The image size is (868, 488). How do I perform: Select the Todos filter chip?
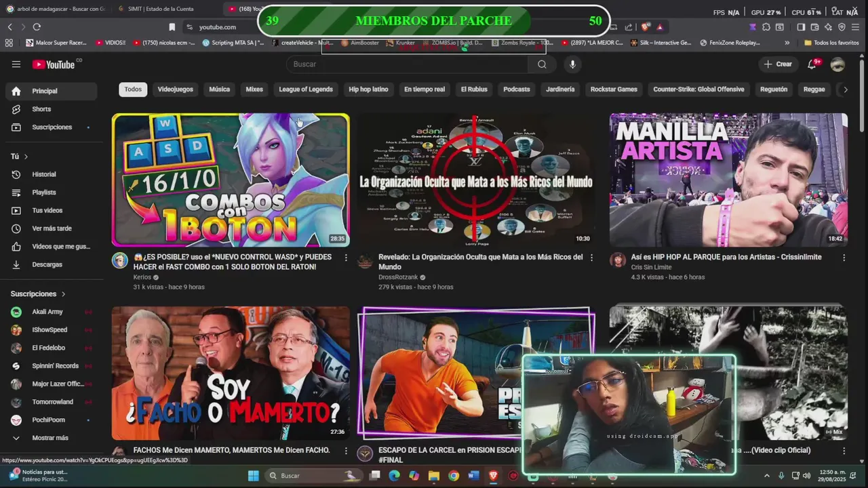133,89
